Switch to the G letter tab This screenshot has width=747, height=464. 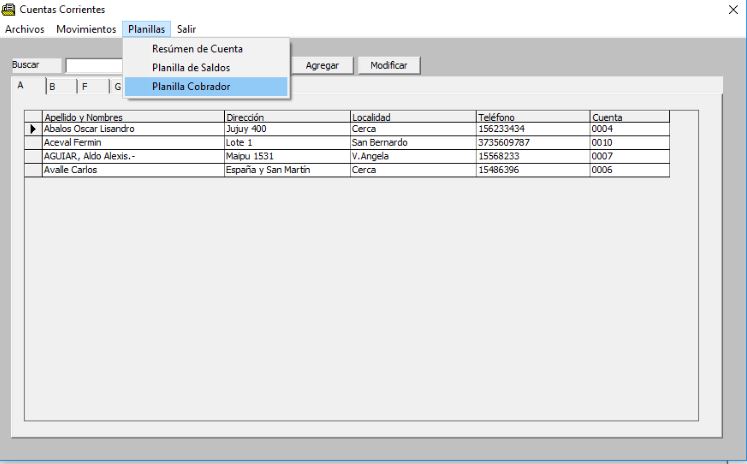[116, 87]
